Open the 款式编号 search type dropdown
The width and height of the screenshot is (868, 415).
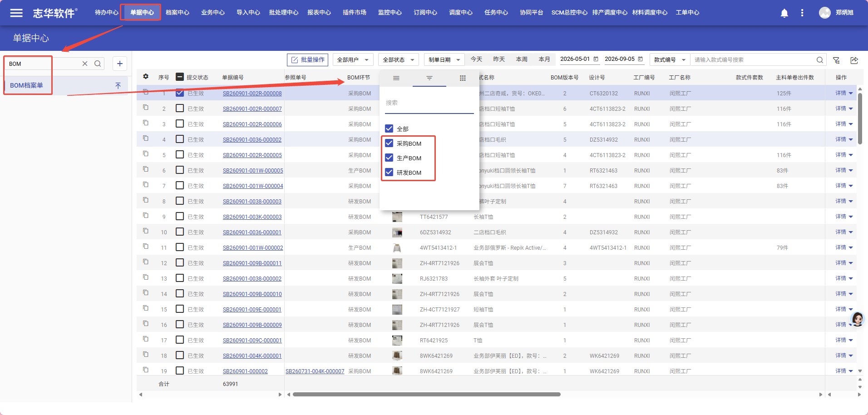[670, 60]
